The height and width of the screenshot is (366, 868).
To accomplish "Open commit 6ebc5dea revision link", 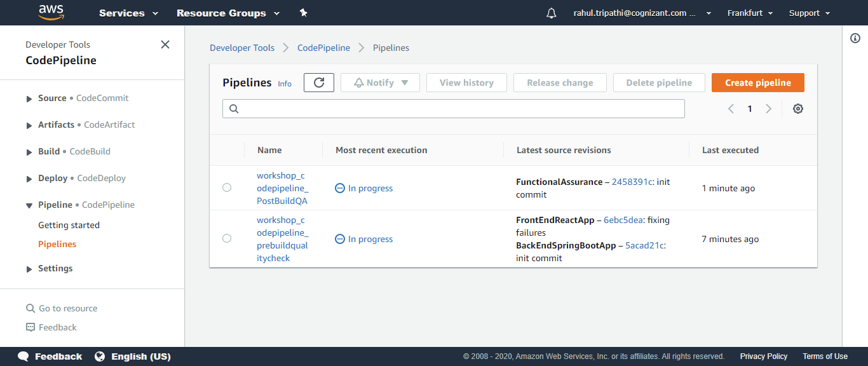I will point(624,220).
